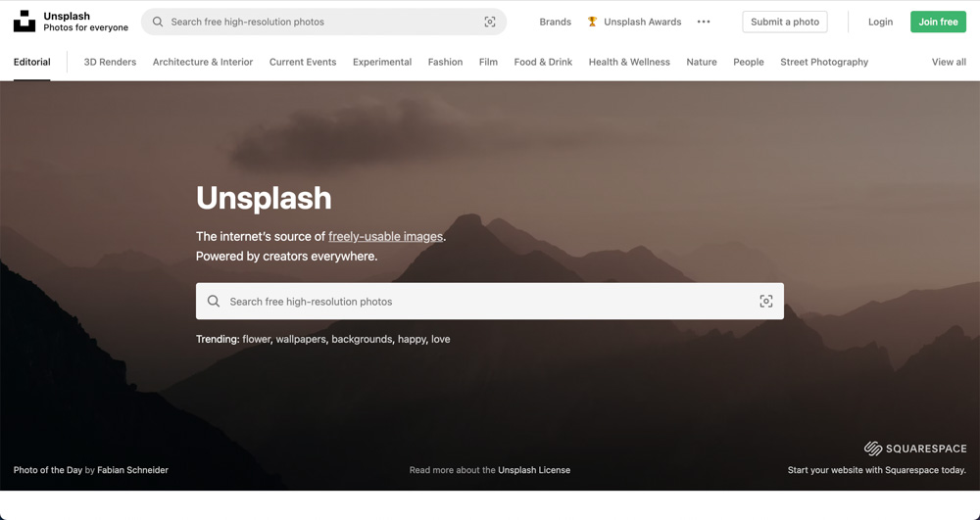Select Street Photography category

[x=824, y=62]
